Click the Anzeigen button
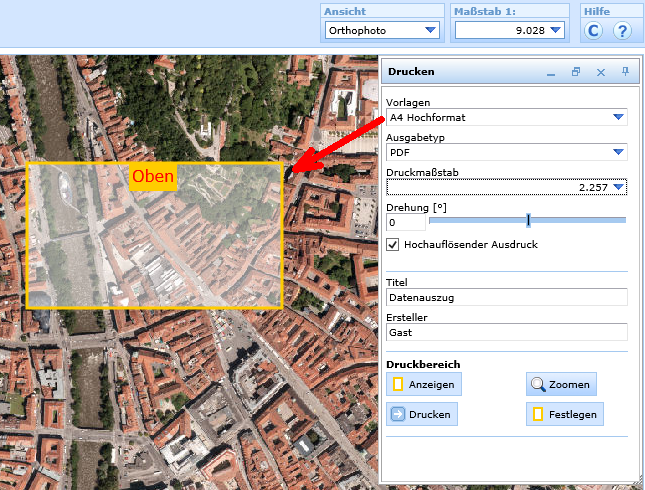Screen dimensions: 645x490 (x=422, y=384)
